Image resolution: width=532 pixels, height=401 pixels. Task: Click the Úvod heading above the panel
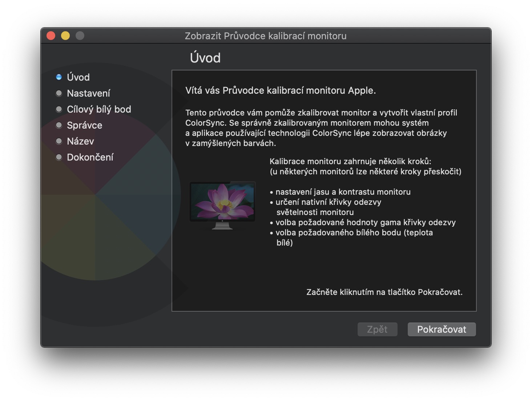pos(205,58)
